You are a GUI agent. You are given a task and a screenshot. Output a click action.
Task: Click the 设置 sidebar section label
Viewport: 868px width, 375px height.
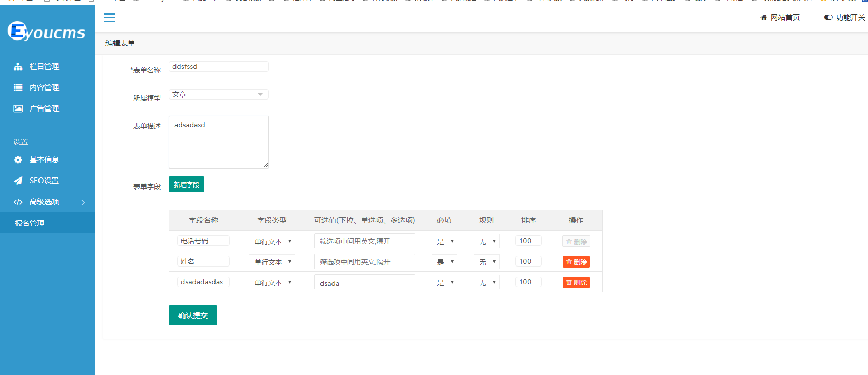21,142
